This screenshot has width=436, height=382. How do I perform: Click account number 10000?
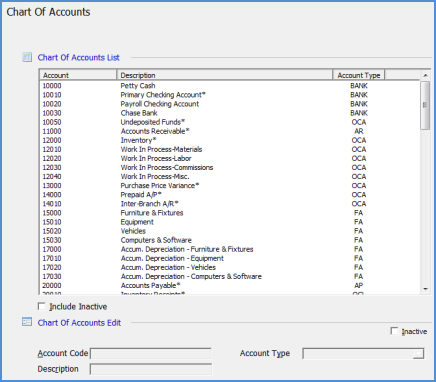click(x=52, y=86)
